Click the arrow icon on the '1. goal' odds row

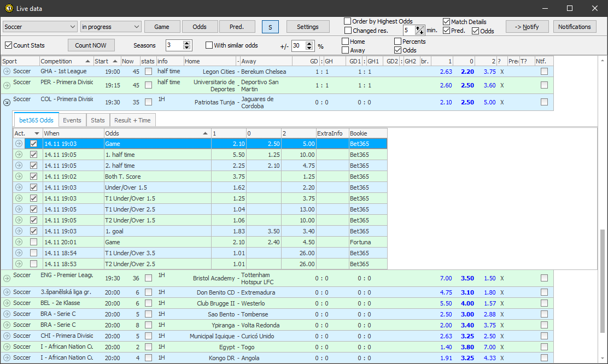tap(18, 231)
